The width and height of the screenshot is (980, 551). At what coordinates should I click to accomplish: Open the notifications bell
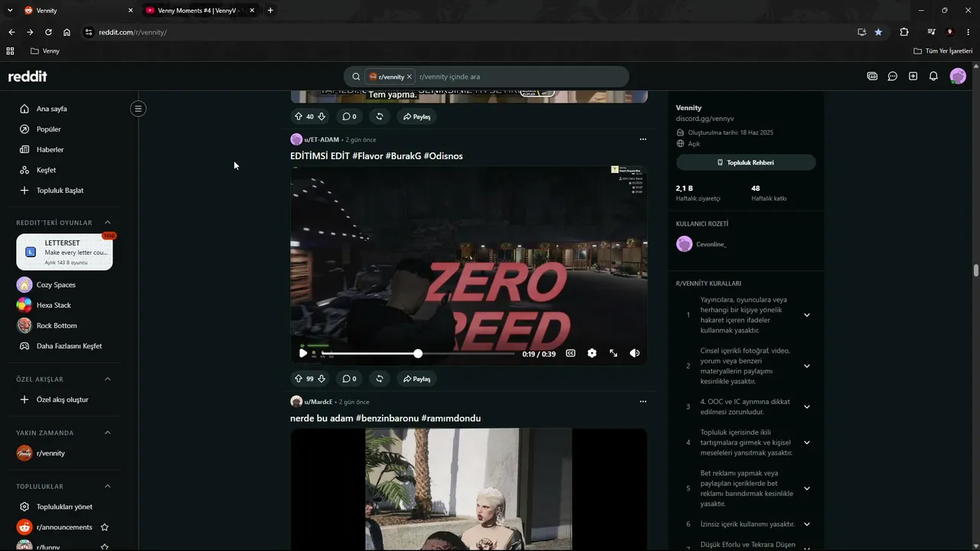[933, 77]
